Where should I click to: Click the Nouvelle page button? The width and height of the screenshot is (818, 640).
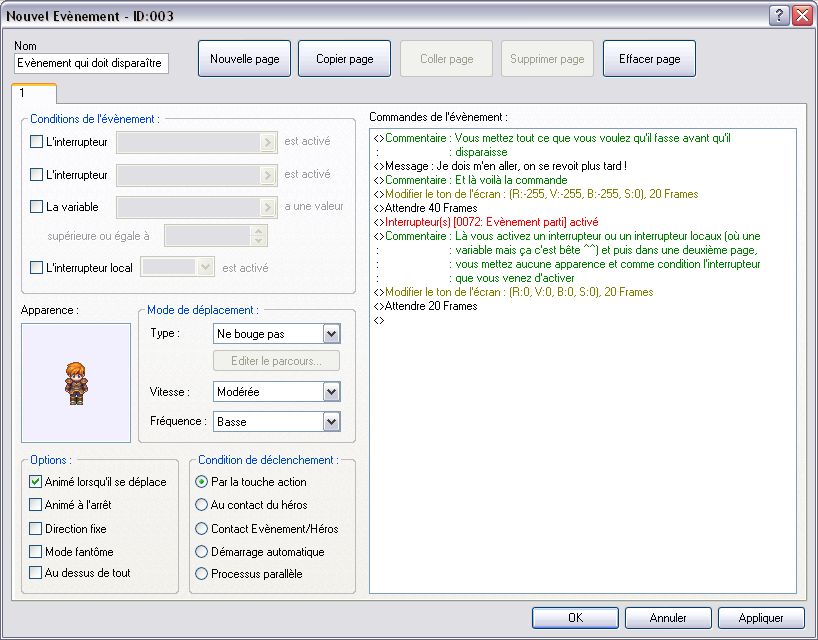click(244, 59)
